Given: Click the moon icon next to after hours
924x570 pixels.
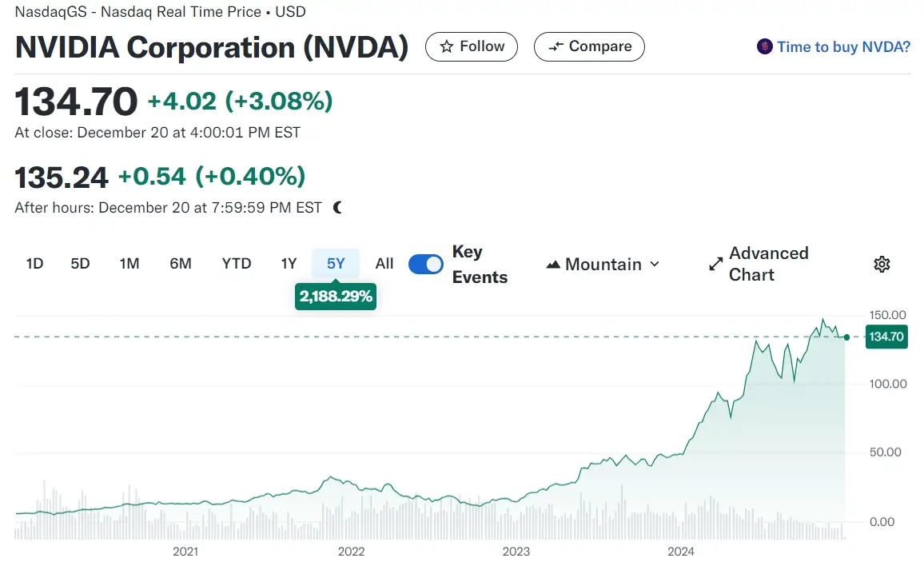Looking at the screenshot, I should pyautogui.click(x=336, y=206).
